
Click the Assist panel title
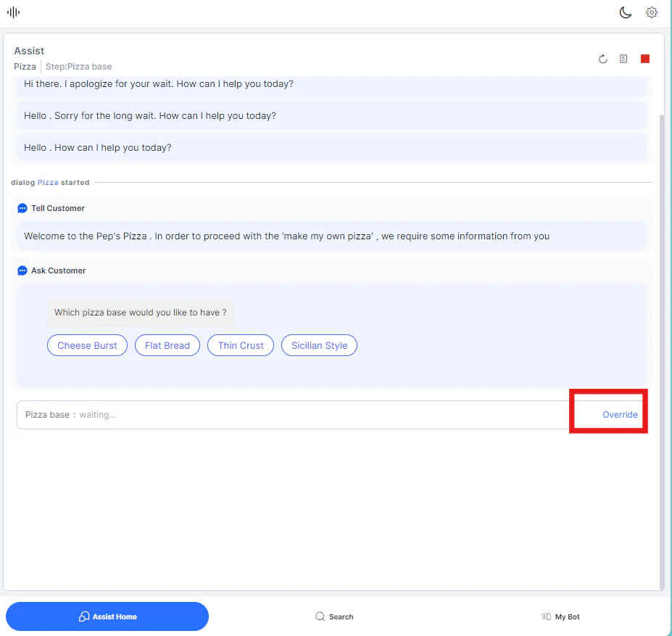pos(29,51)
